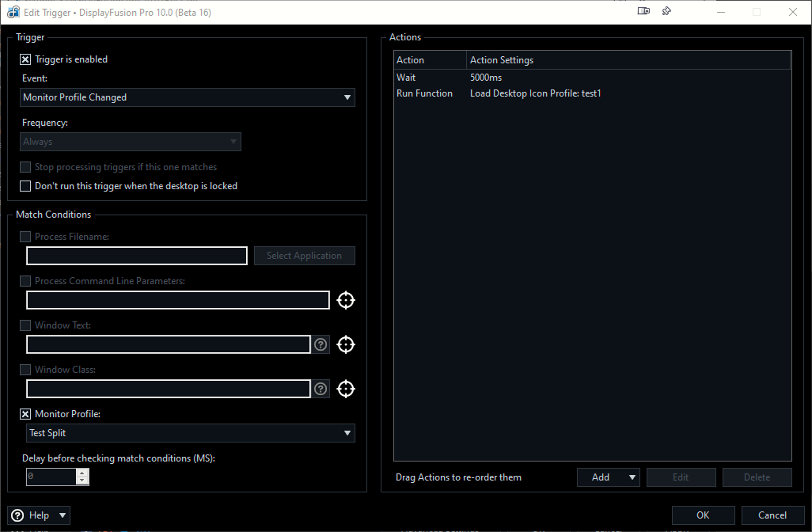The width and height of the screenshot is (812, 532).
Task: Click the Cancel button
Action: pos(772,515)
